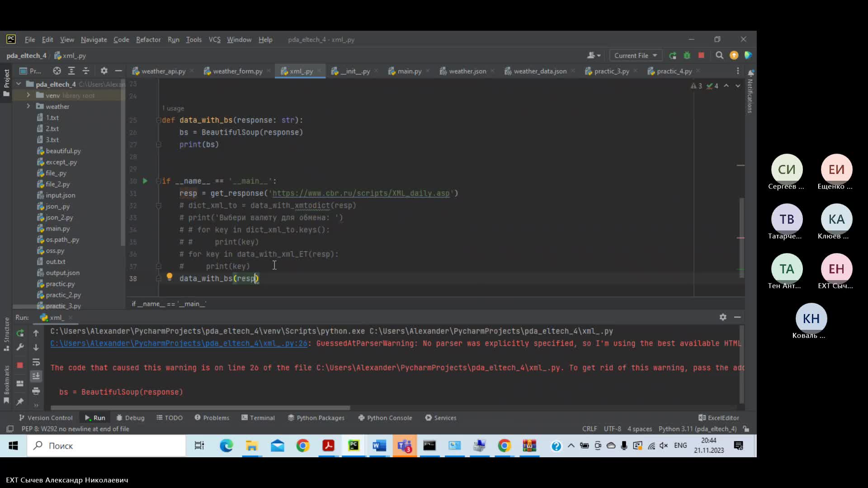Screen dimensions: 868x488
Task: Open the cbr.ru XML_daily URL link
Action: (x=361, y=193)
